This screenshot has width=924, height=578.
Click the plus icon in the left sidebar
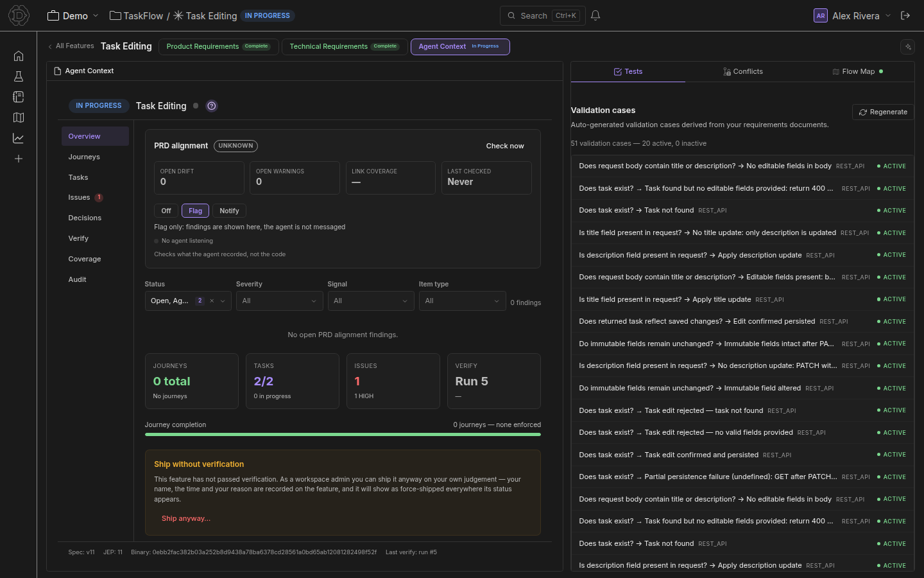coord(19,159)
